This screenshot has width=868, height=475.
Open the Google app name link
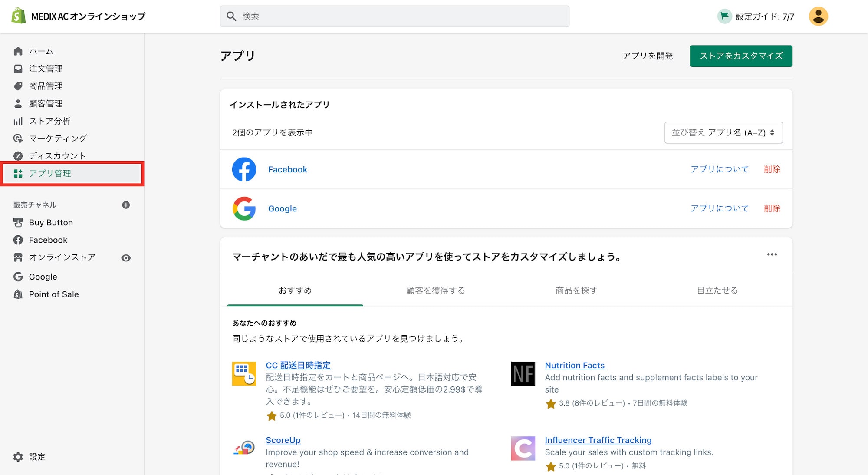(282, 208)
